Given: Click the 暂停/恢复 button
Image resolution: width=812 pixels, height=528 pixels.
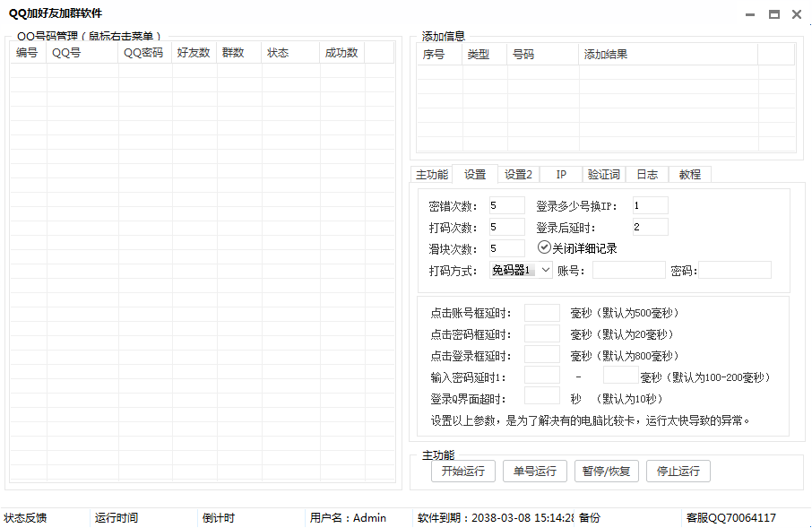Looking at the screenshot, I should click(x=606, y=471).
